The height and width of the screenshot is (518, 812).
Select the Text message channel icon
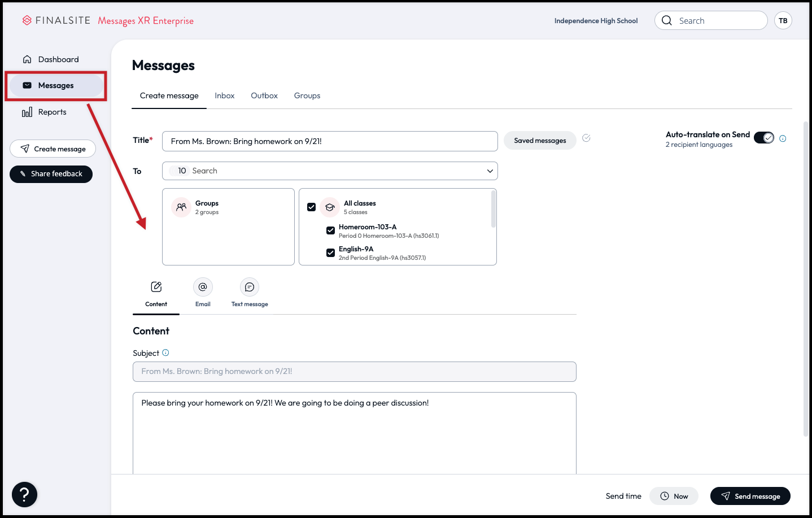[x=249, y=287]
